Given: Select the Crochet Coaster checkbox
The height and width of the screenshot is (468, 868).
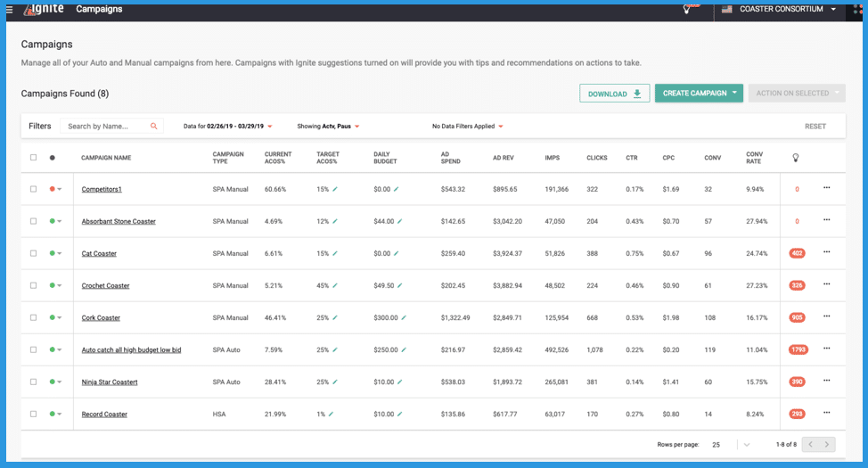Looking at the screenshot, I should [x=33, y=285].
